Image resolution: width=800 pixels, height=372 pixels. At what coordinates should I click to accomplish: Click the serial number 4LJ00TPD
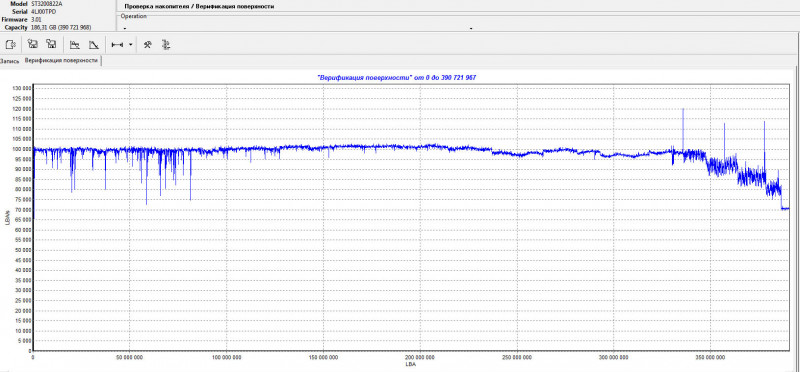click(x=44, y=11)
